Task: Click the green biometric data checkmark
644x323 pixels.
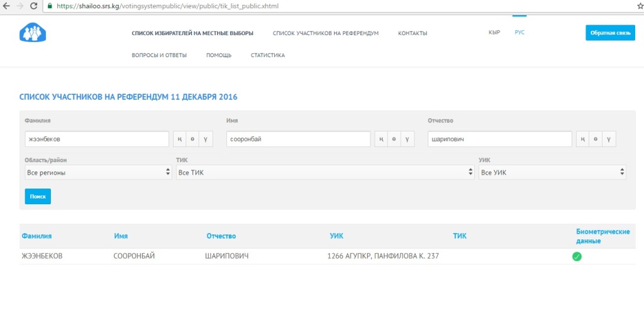Action: click(577, 256)
